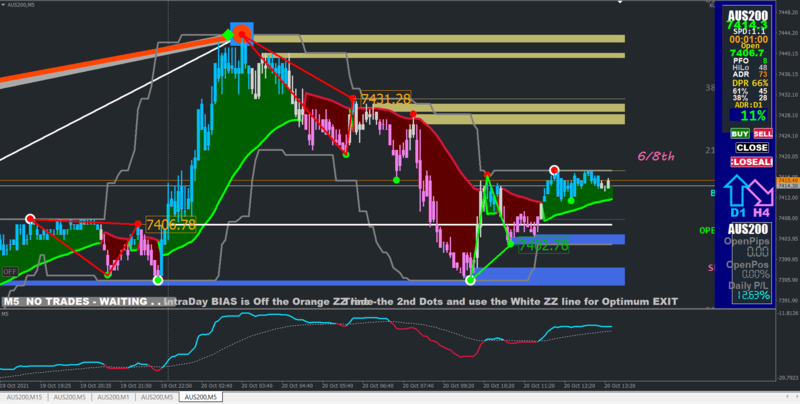
Task: Toggle the OFF label on the chart's left edge
Action: pyautogui.click(x=10, y=272)
